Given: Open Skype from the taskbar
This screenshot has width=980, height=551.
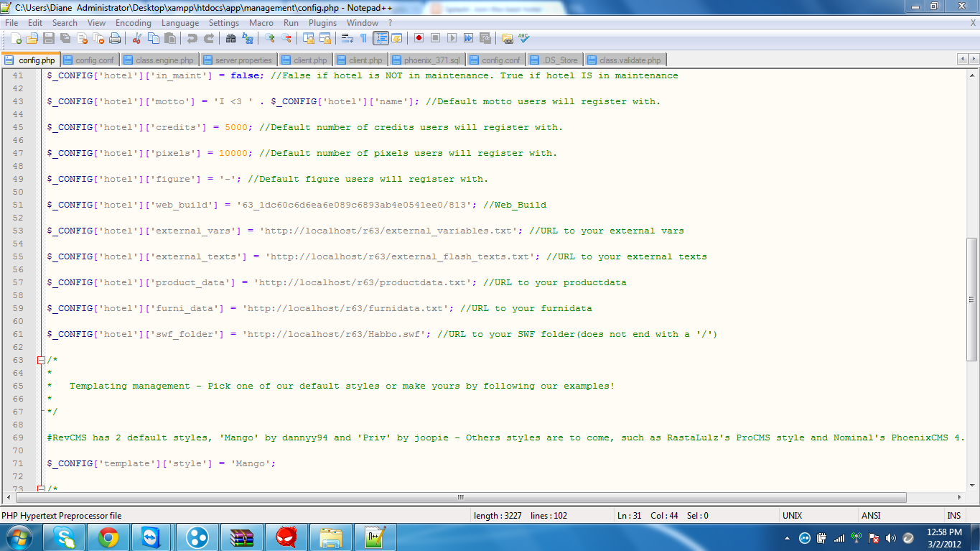Looking at the screenshot, I should (65, 537).
